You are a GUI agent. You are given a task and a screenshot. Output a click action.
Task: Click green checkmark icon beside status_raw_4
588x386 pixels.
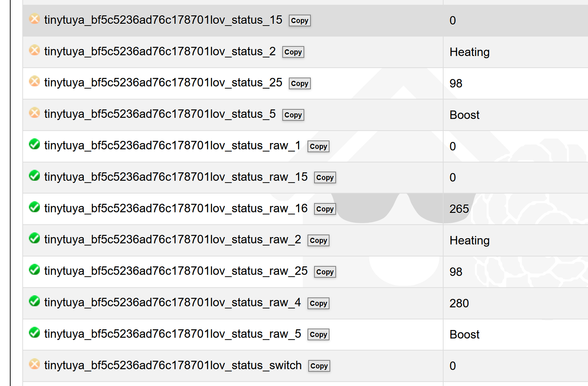[x=34, y=301]
